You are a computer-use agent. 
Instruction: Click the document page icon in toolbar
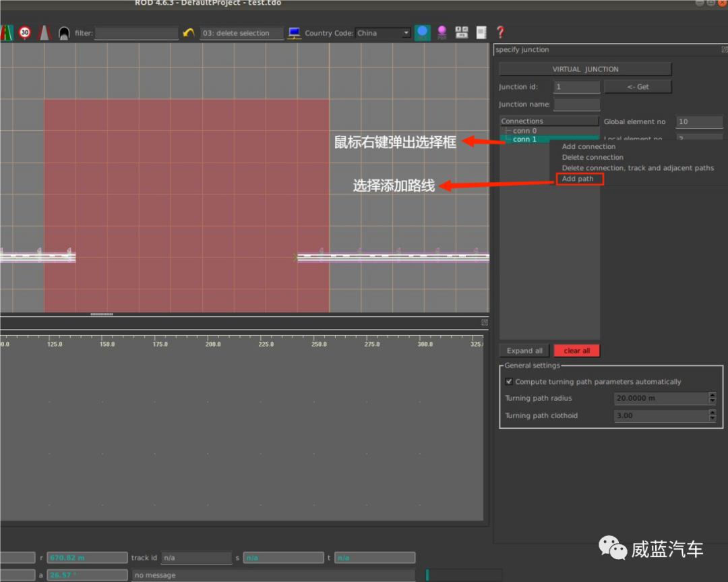[x=481, y=32]
